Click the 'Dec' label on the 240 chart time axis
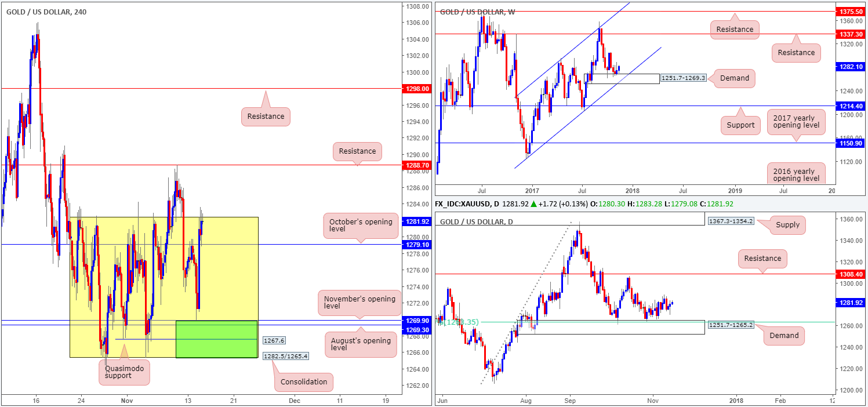The width and height of the screenshot is (868, 407). point(294,401)
